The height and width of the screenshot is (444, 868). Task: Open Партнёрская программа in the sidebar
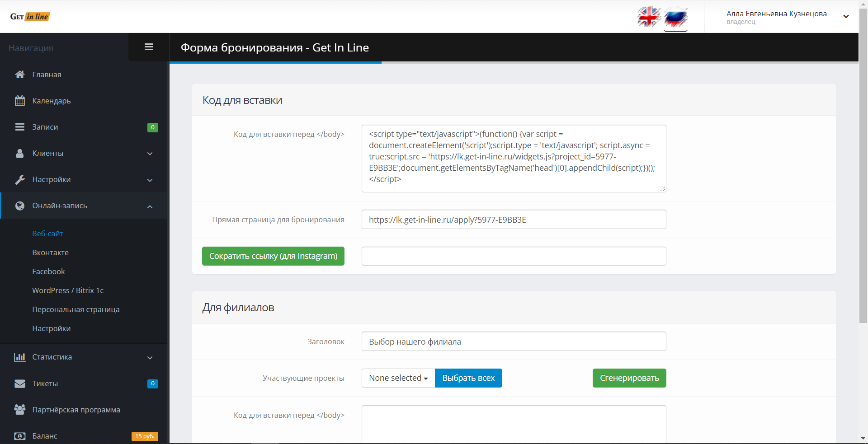pos(76,410)
